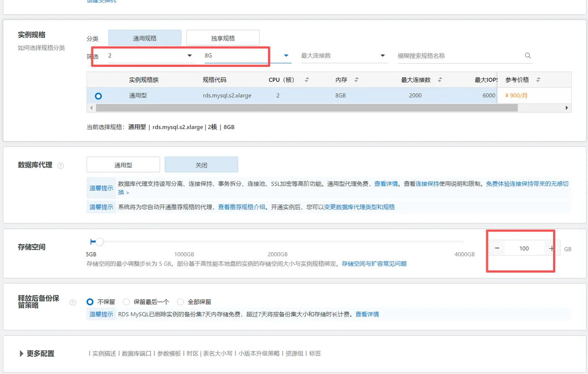Open the memory filter dropdown showing 8G

pos(248,55)
